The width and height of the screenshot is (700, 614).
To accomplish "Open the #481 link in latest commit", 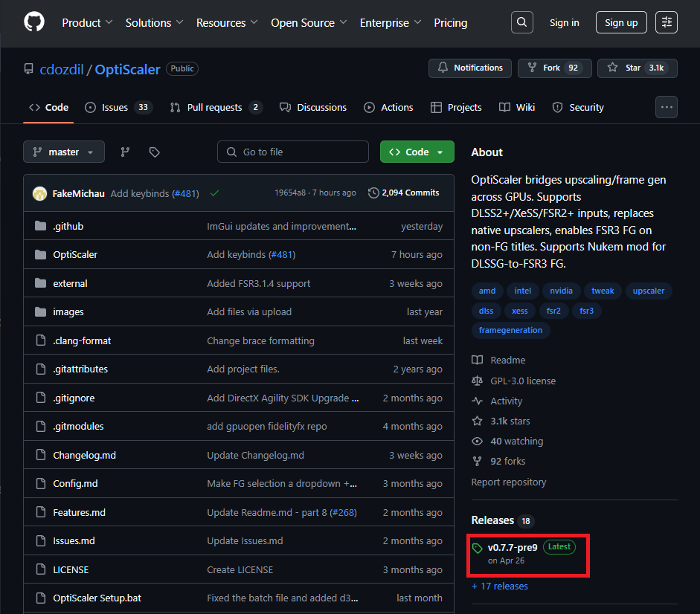I will click(x=185, y=194).
